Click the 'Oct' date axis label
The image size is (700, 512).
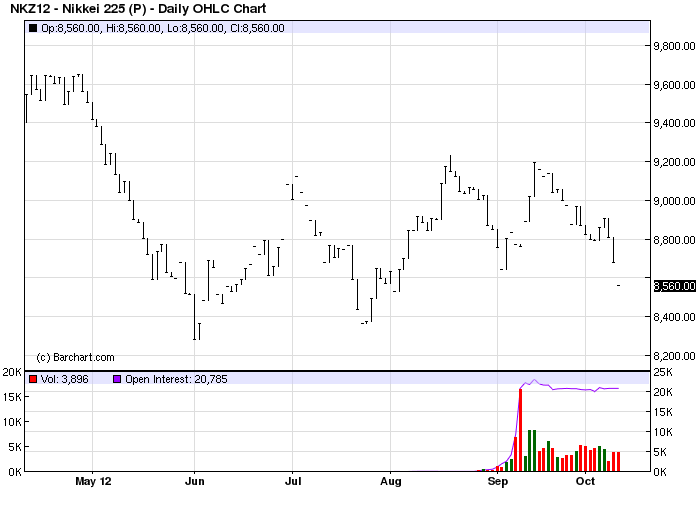coord(585,481)
